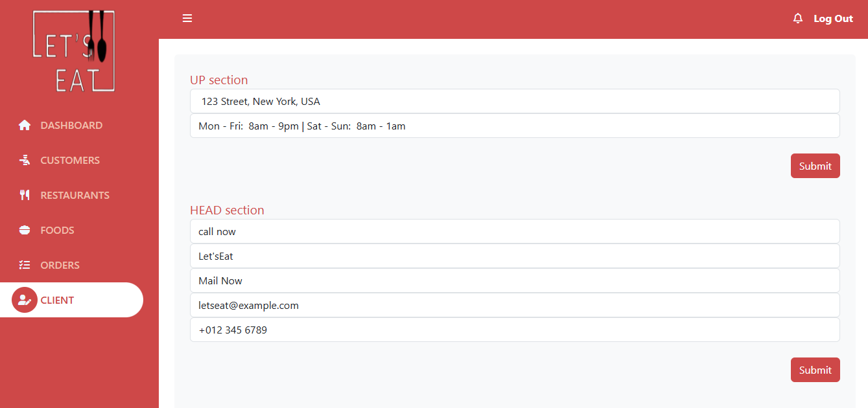Focus the 'call now' text field

point(514,232)
